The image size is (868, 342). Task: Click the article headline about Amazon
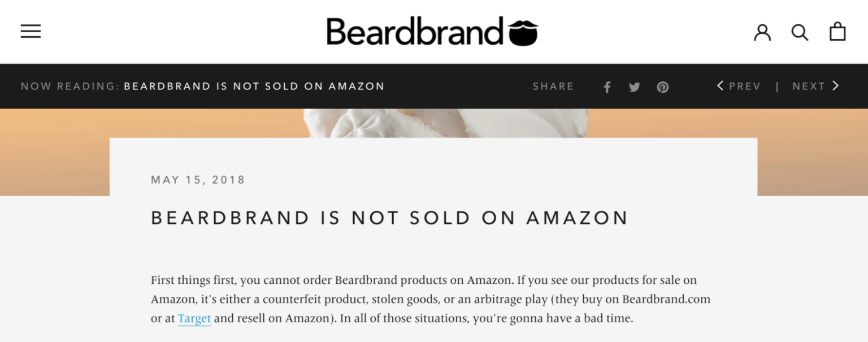coord(389,218)
